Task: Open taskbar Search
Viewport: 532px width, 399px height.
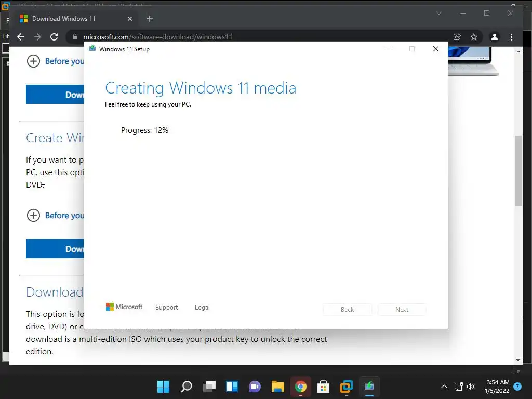Action: tap(187, 387)
